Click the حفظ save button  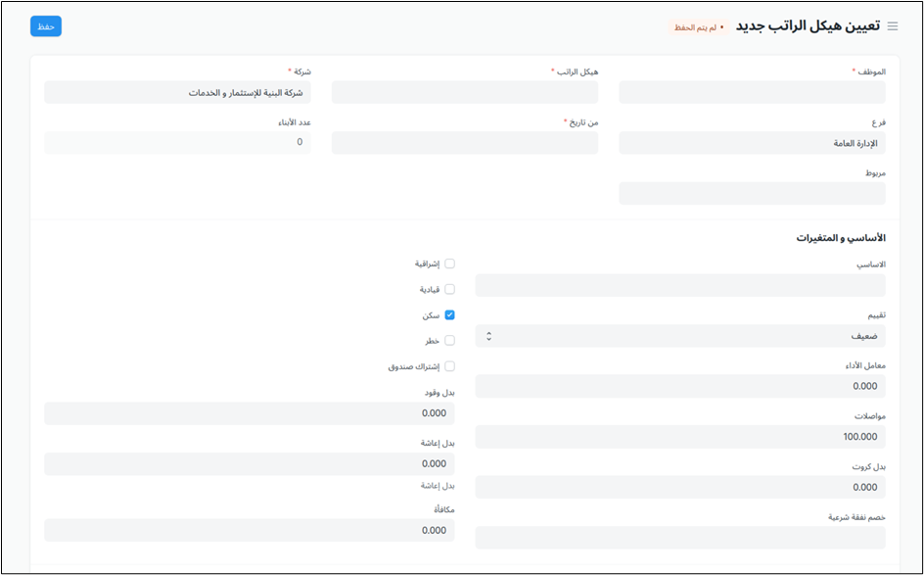click(46, 26)
